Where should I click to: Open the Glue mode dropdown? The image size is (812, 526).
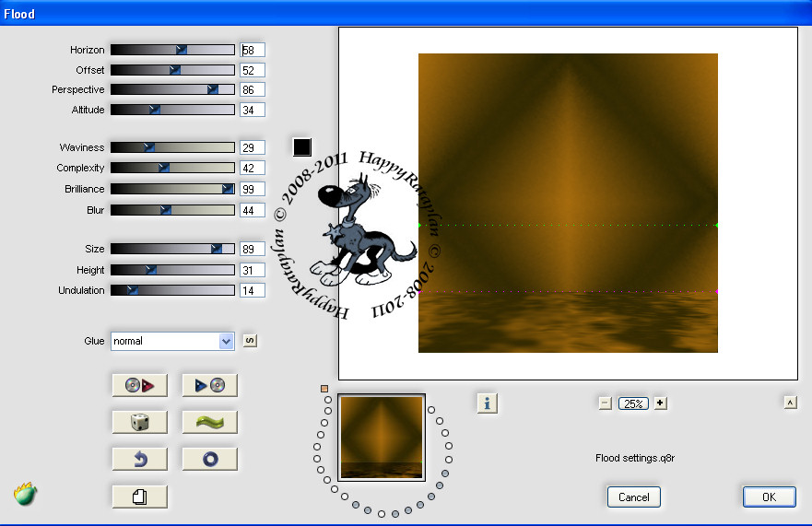click(x=172, y=341)
